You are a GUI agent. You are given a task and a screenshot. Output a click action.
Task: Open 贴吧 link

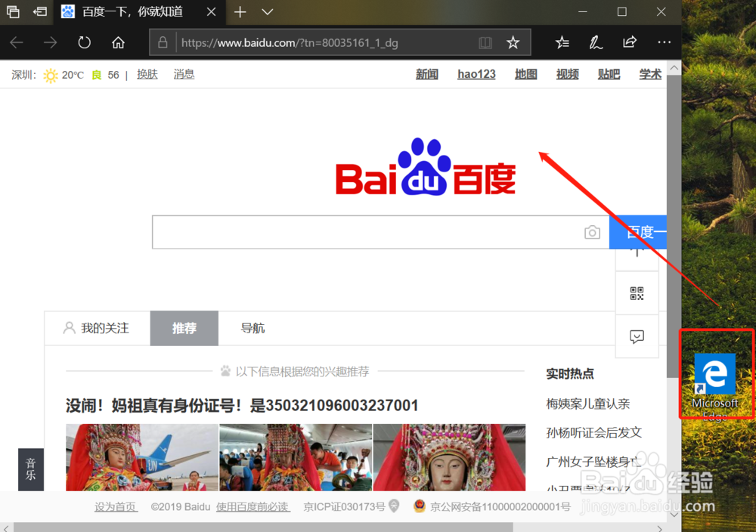(609, 74)
